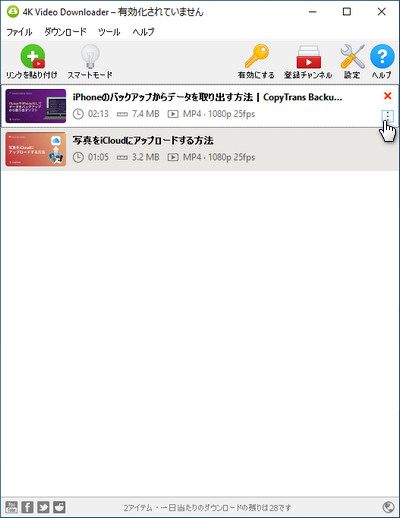Toggle スマートモード (Smart Mode) lightbulb
The height and width of the screenshot is (518, 400).
pyautogui.click(x=90, y=57)
